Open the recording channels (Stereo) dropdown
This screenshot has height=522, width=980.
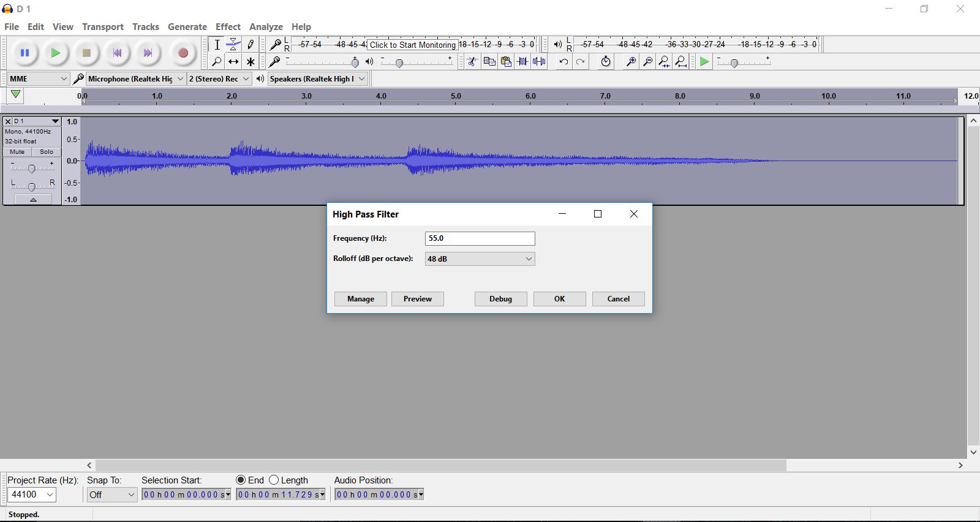pyautogui.click(x=219, y=78)
